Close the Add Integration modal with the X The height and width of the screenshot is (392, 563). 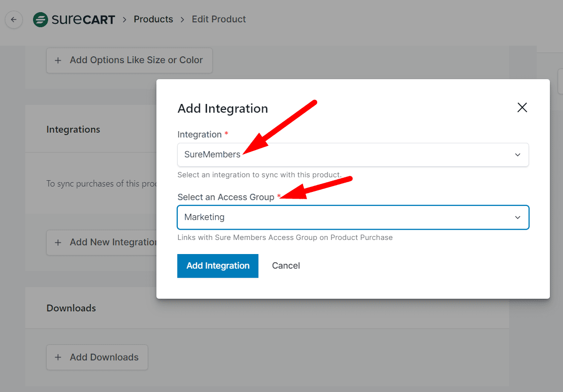522,107
